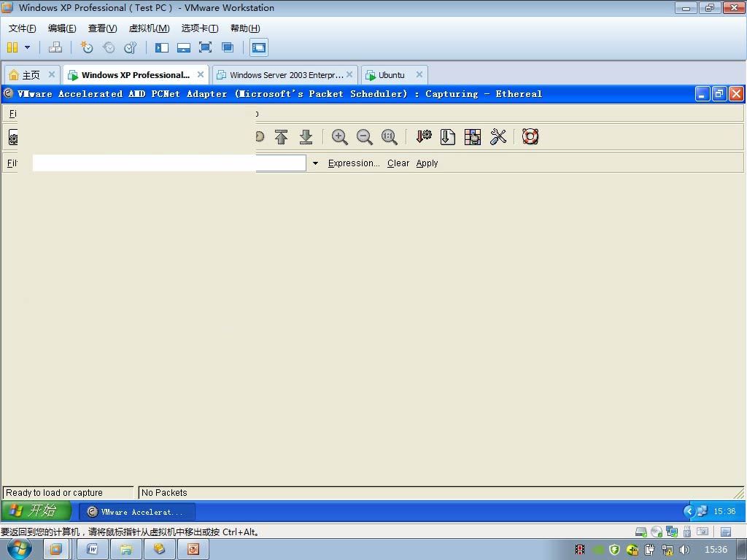Click the VMware Accelerat... XP taskbar button
The image size is (747, 560).
pyautogui.click(x=136, y=512)
